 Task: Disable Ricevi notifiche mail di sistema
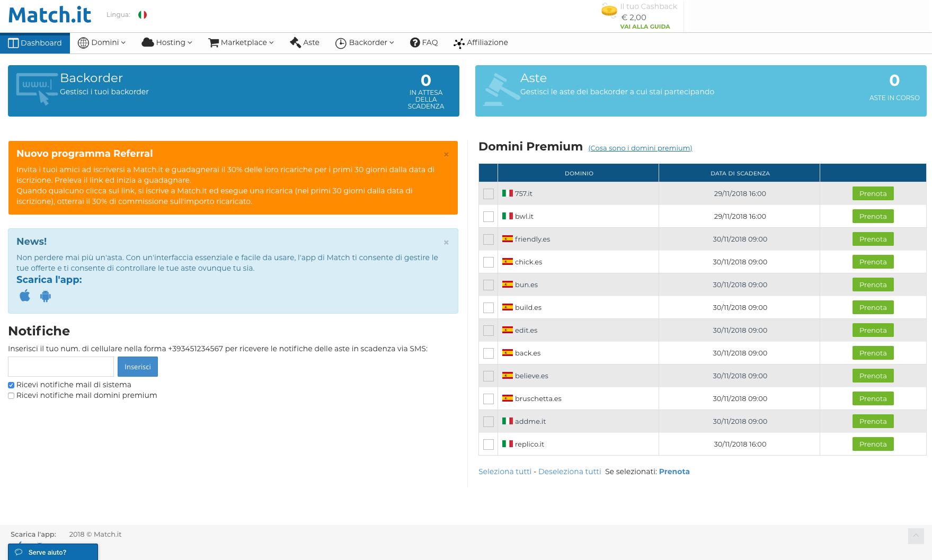click(11, 385)
